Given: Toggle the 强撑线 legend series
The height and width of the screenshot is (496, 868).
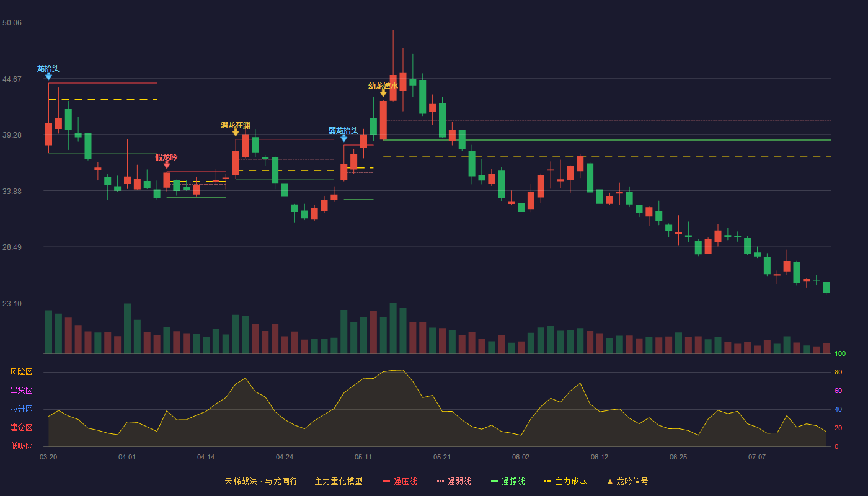Looking at the screenshot, I should click(x=508, y=481).
